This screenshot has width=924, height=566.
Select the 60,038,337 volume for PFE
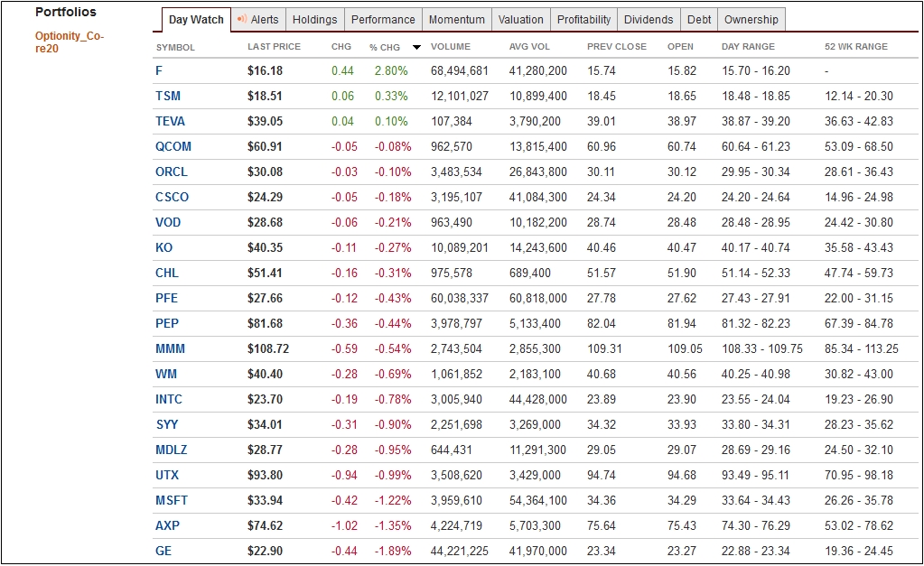coord(460,299)
